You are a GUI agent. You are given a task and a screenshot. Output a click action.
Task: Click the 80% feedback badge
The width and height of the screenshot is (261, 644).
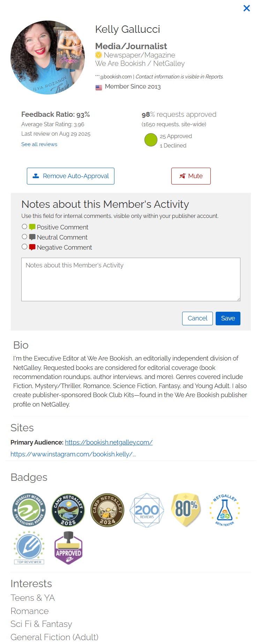point(186,510)
